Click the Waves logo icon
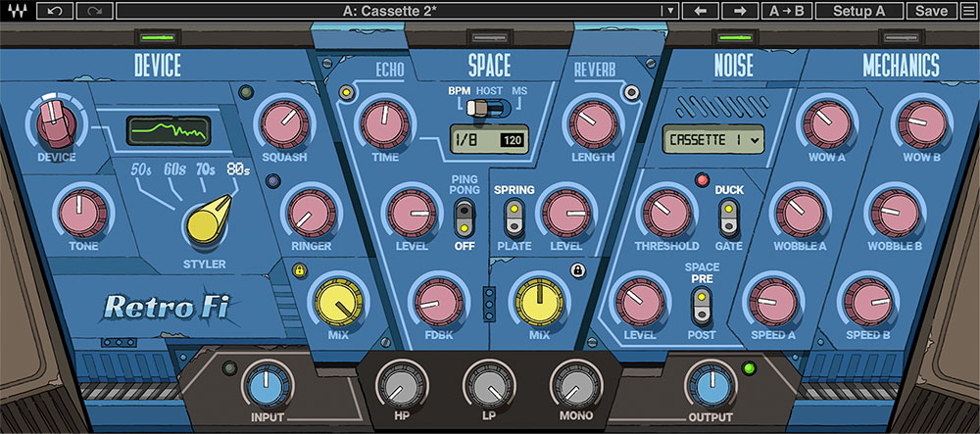Image resolution: width=980 pixels, height=434 pixels. tap(17, 11)
